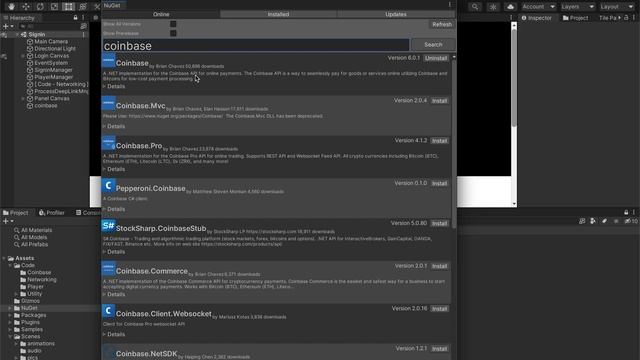This screenshot has width=640, height=360.
Task: Expand Login Canvas in Hierarchy
Action: [23, 56]
